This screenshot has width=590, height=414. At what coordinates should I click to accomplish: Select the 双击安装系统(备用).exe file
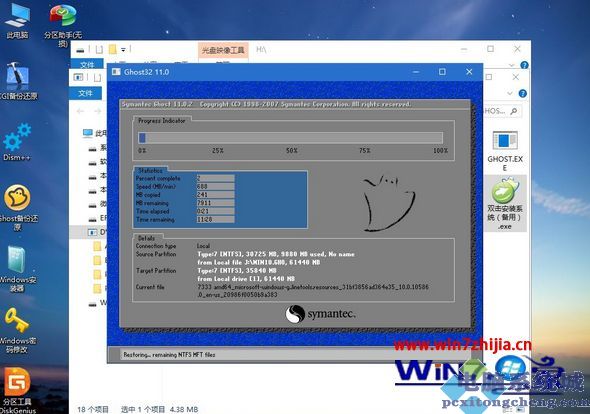coord(505,204)
